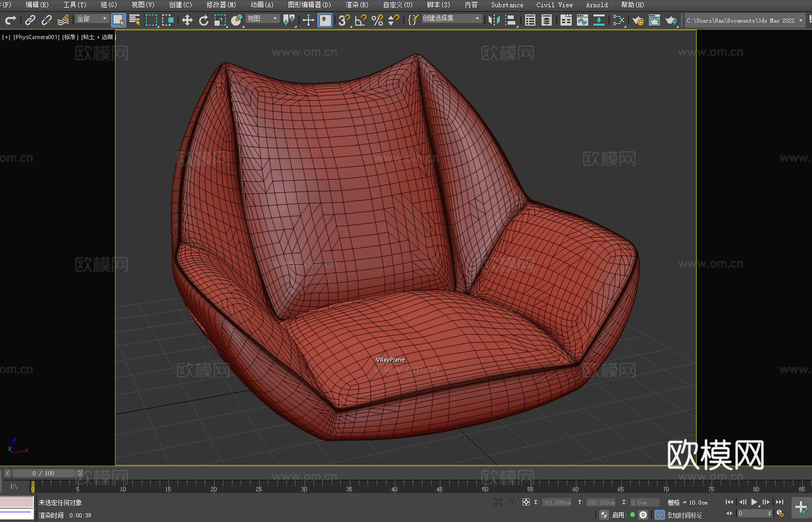Click the Edit Named Selection Sets icon
The image size is (812, 522).
[413, 20]
